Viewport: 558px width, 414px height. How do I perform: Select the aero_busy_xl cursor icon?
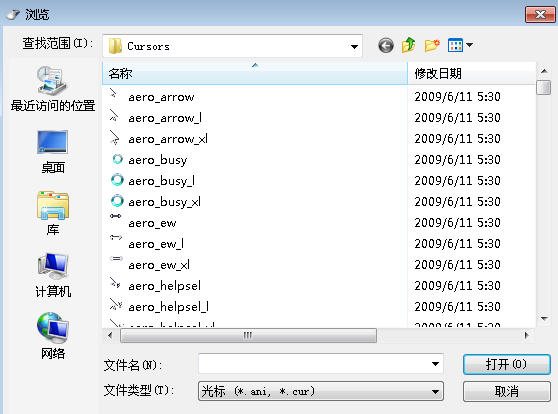[117, 201]
